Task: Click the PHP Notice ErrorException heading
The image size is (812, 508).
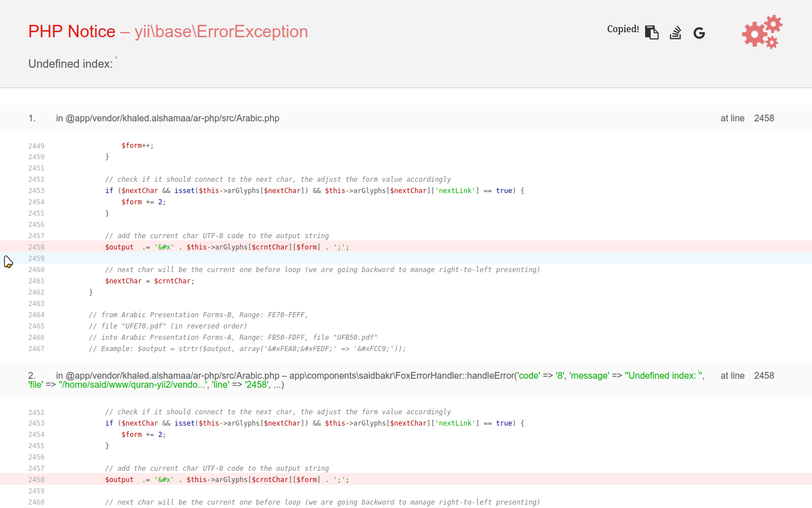Action: click(x=168, y=32)
